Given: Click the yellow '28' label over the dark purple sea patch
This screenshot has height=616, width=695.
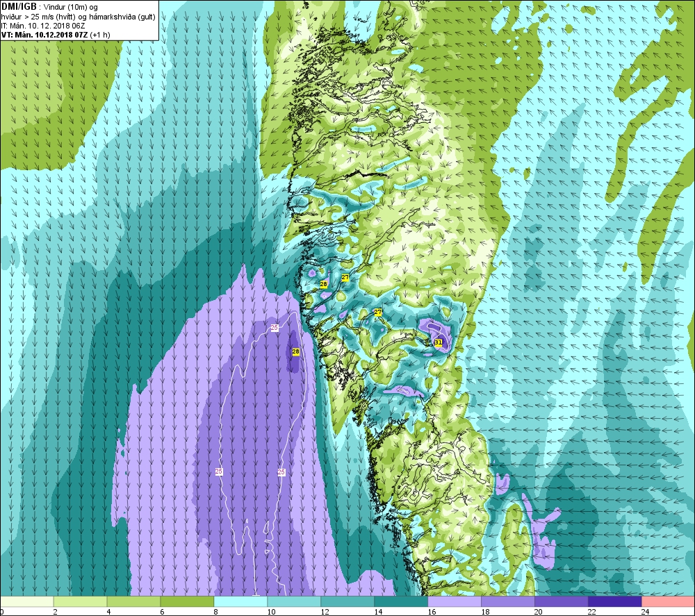Looking at the screenshot, I should pos(295,351).
